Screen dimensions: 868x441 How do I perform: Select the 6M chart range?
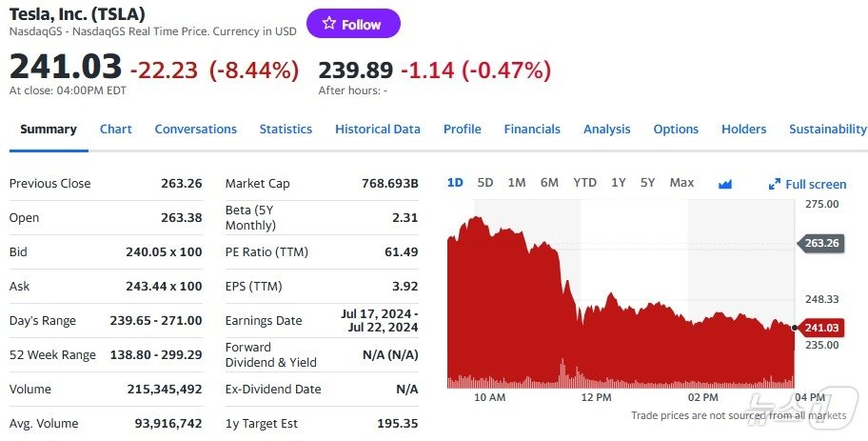[549, 183]
